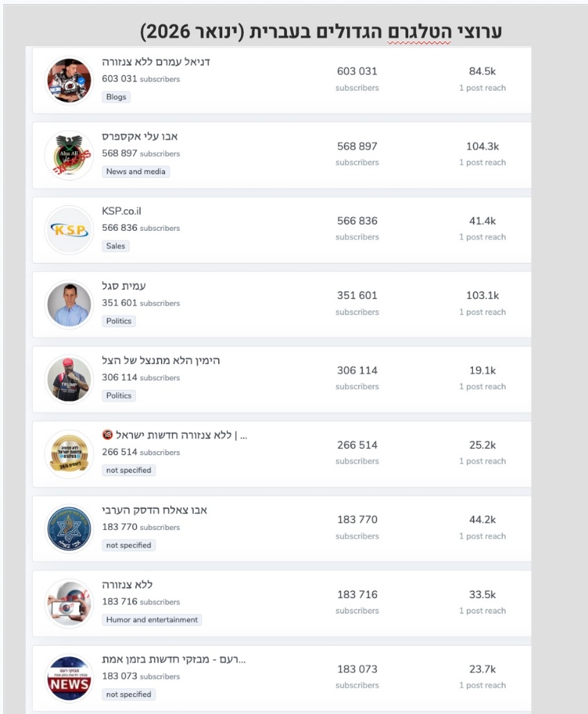Click the Sales category tag

pos(116,246)
